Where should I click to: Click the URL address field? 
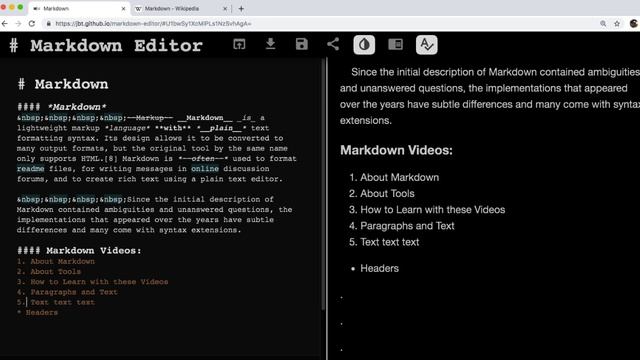[x=318, y=24]
